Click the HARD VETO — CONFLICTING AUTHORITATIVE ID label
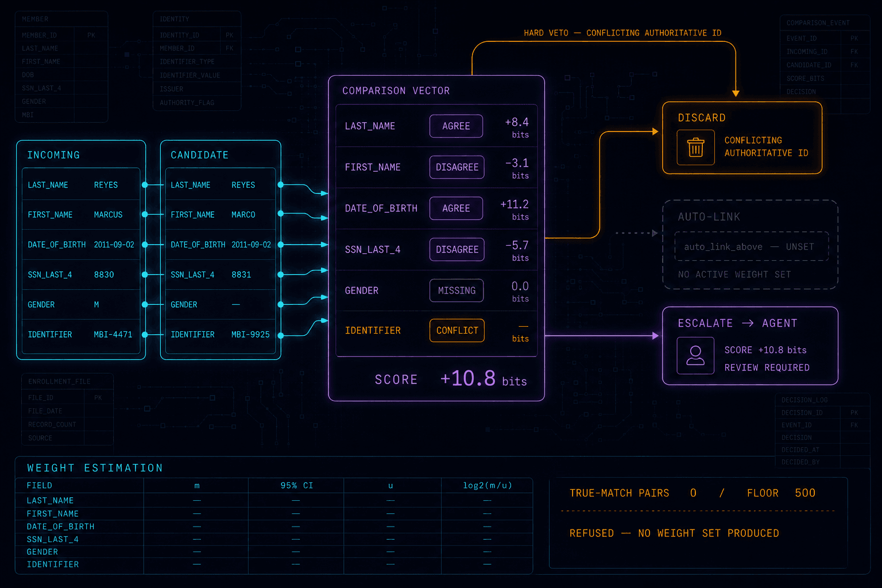Screen dimensions: 882x588 622,33
